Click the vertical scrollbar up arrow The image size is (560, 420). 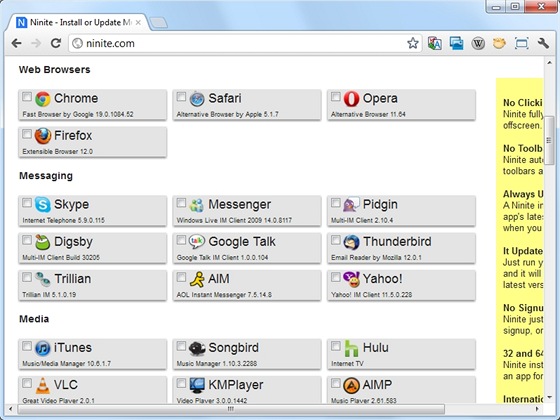pyautogui.click(x=549, y=63)
